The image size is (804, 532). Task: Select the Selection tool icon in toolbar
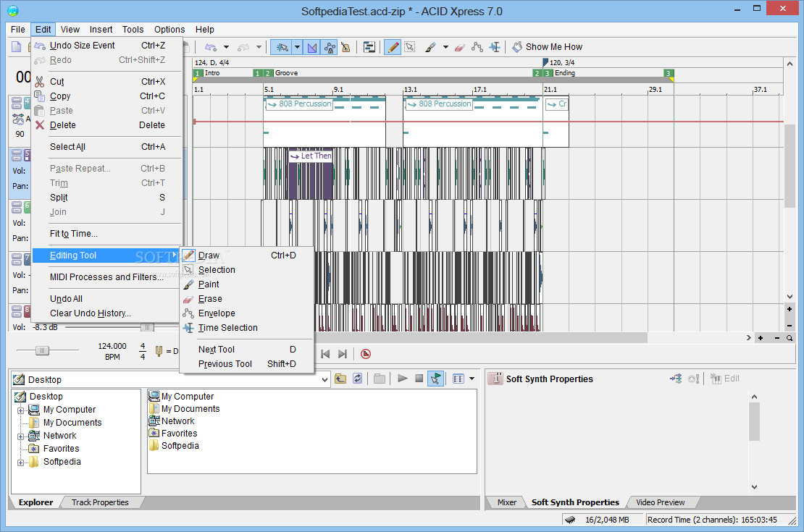(x=410, y=47)
